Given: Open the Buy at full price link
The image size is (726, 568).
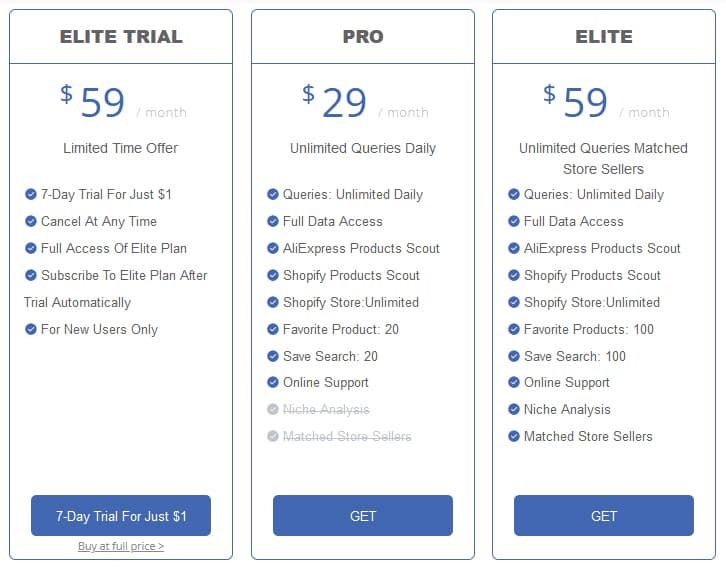Looking at the screenshot, I should point(121,546).
